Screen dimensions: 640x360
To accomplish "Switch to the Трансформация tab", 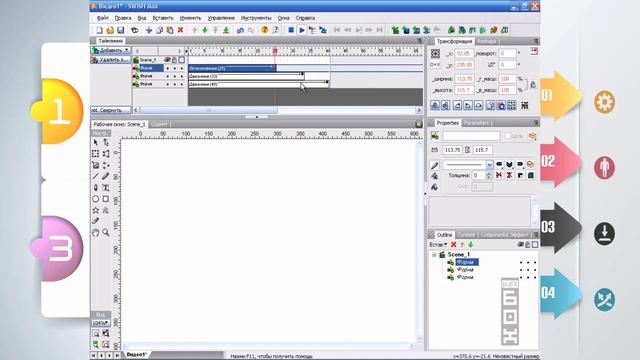I will pyautogui.click(x=454, y=41).
